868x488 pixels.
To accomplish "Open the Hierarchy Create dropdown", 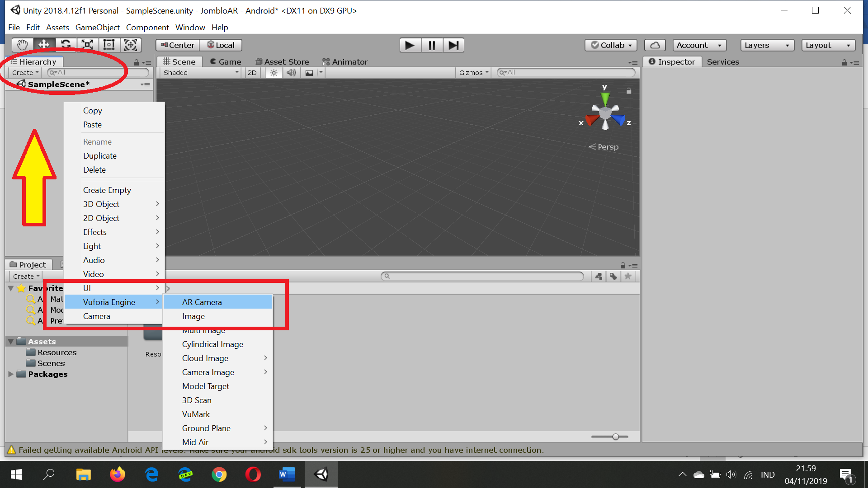I will 25,73.
